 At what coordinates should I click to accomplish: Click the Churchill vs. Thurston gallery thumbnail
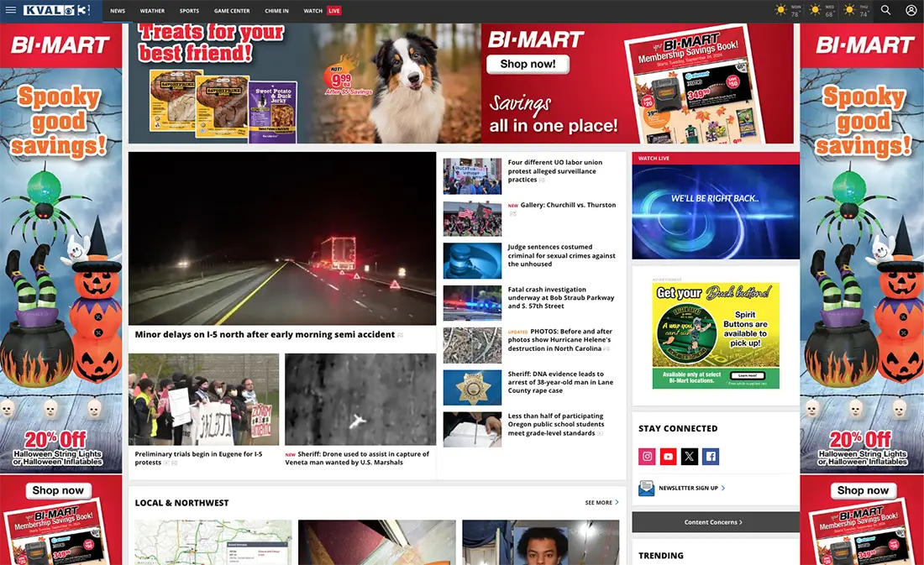(472, 218)
